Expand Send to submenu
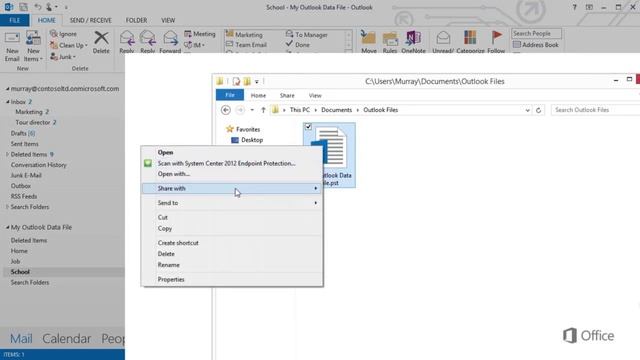640x360 pixels. pyautogui.click(x=232, y=203)
